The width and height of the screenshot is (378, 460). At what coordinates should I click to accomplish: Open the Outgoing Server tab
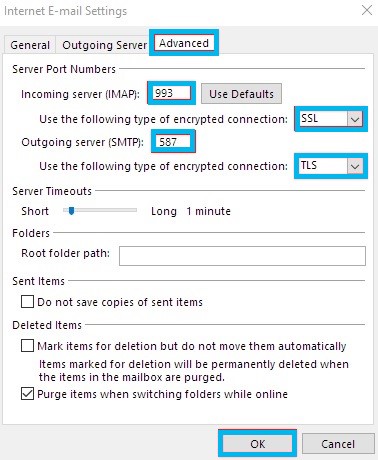tap(104, 45)
